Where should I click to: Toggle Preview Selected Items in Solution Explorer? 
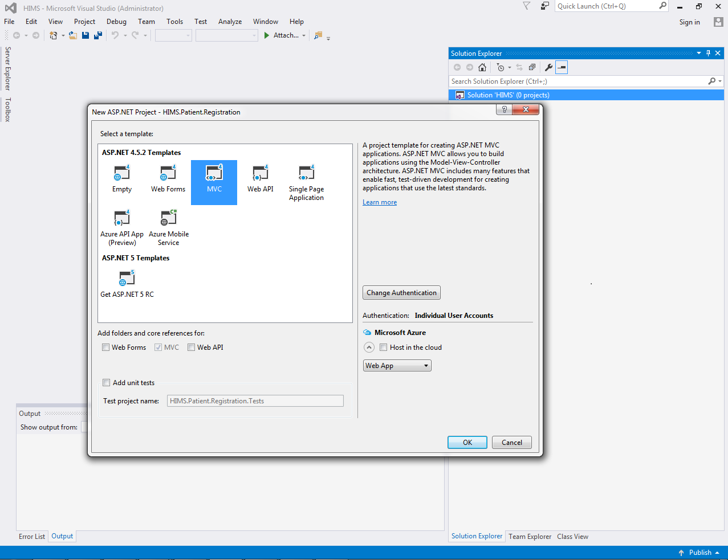(562, 67)
